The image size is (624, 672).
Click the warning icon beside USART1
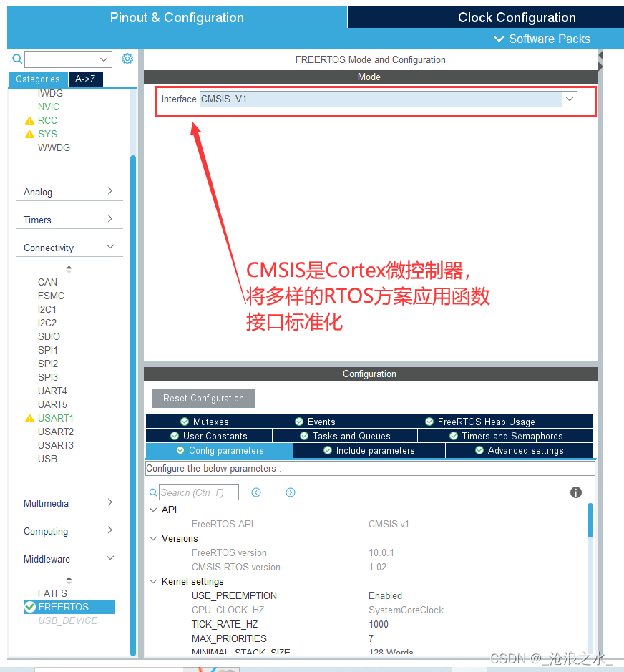pos(30,418)
